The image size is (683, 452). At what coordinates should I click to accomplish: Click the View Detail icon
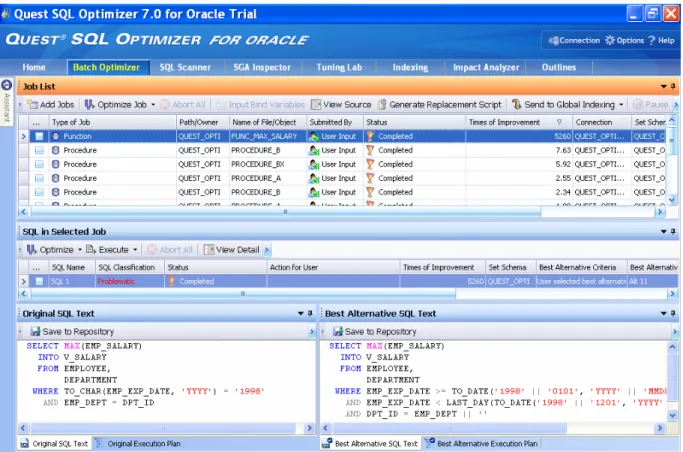tap(209, 250)
